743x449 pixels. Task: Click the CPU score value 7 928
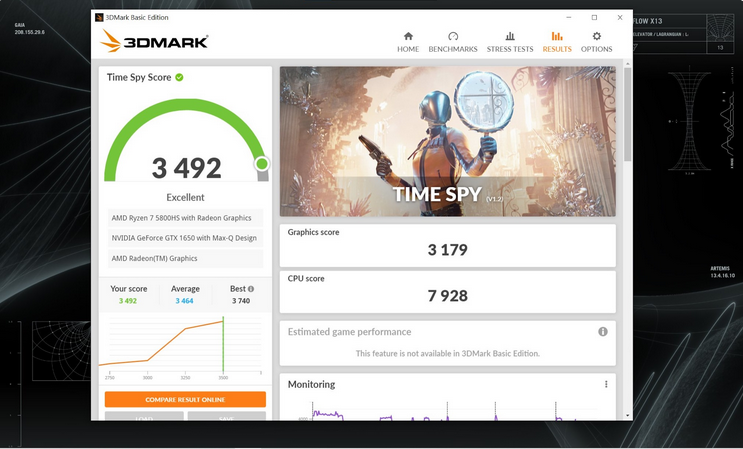coord(448,296)
